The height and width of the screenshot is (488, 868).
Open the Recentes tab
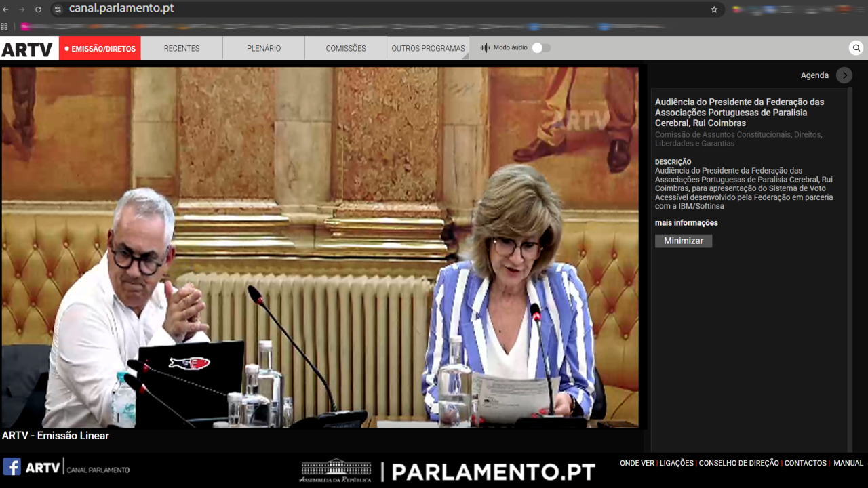point(182,48)
